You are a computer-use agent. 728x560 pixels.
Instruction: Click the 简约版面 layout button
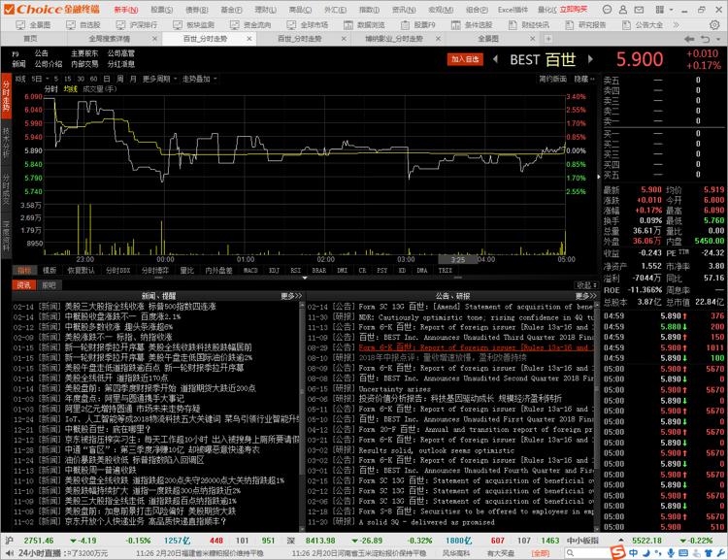point(552,79)
